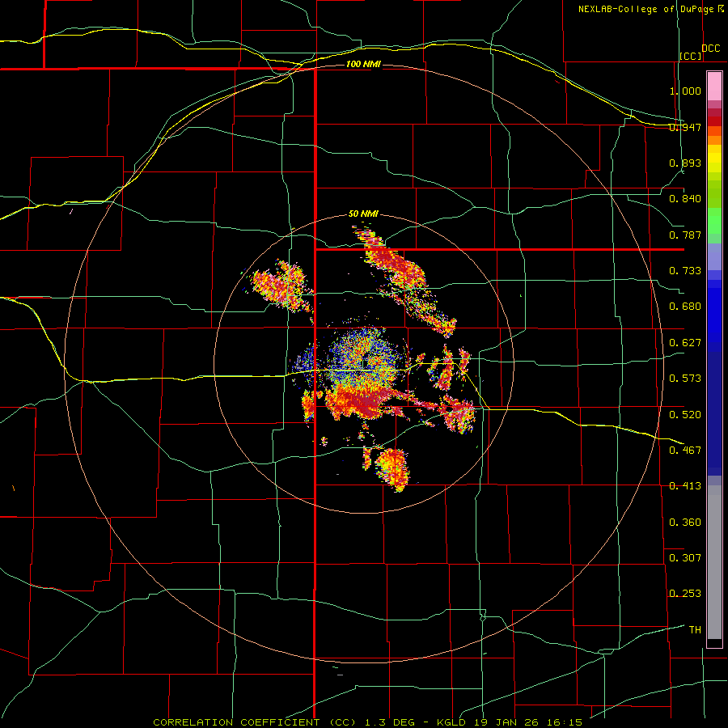Click the 0.253 legend value

(x=685, y=594)
